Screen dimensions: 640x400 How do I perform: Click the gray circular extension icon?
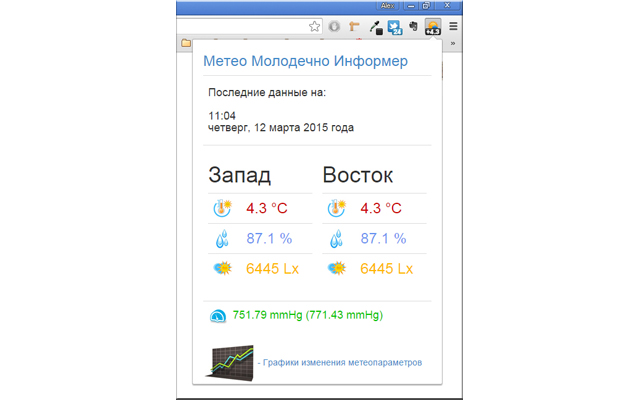[334, 27]
